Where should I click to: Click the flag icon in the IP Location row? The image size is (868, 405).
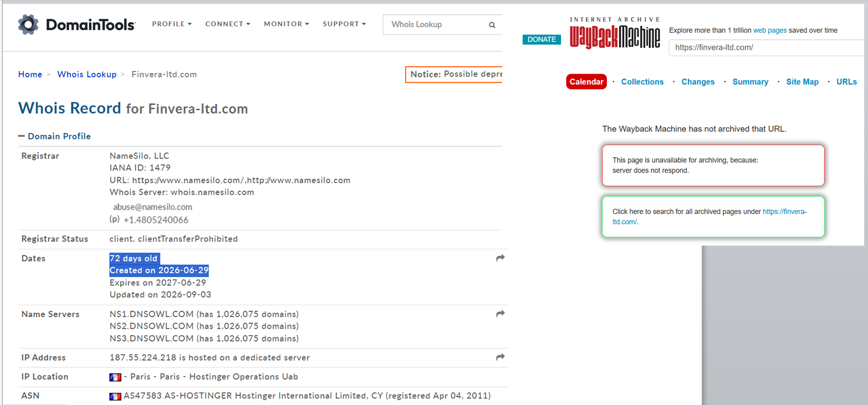coord(115,377)
